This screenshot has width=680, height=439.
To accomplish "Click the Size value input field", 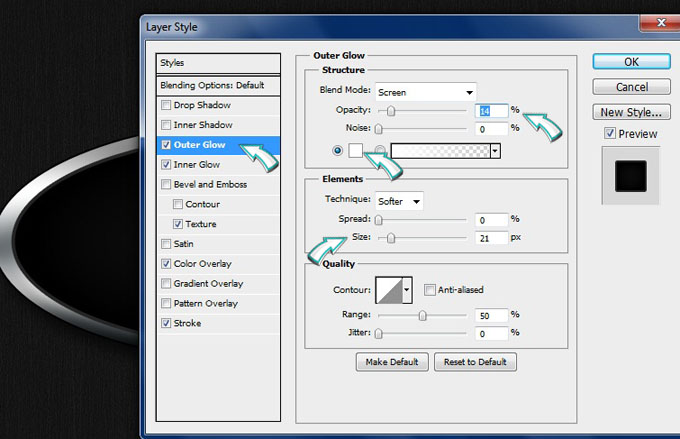I will click(x=491, y=238).
